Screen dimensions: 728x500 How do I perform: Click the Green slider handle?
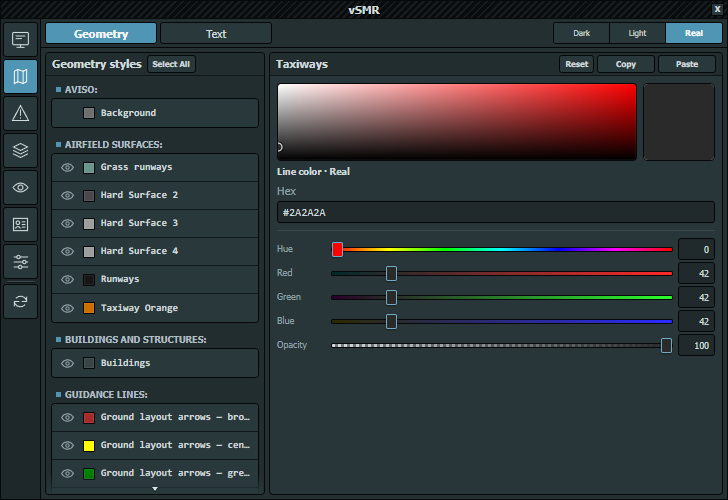coord(391,298)
